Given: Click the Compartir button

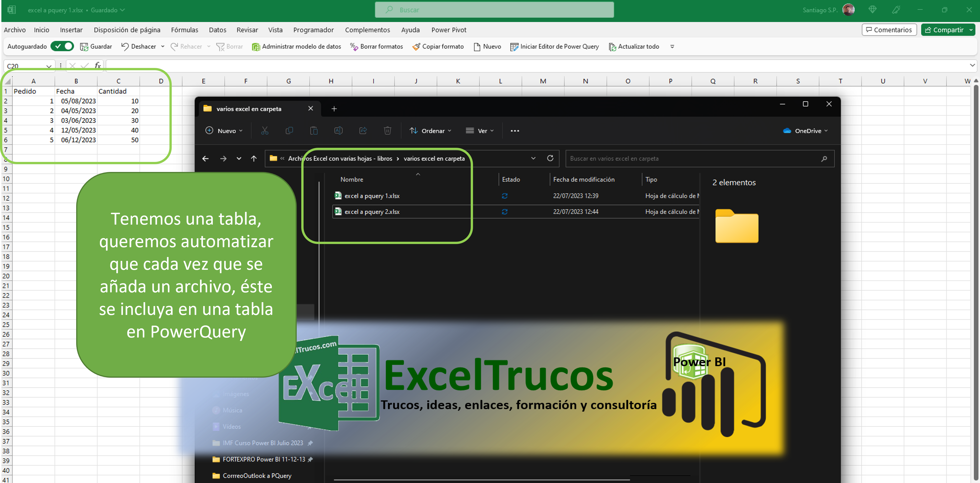Looking at the screenshot, I should 944,30.
